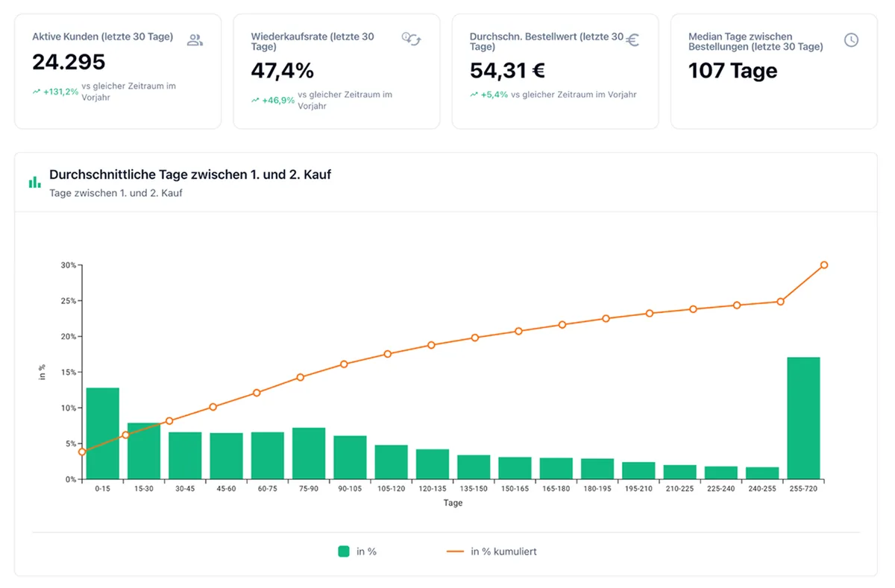Viewport: 895px width, 588px height.
Task: Click the green bar chart icon beside title
Action: tap(34, 181)
